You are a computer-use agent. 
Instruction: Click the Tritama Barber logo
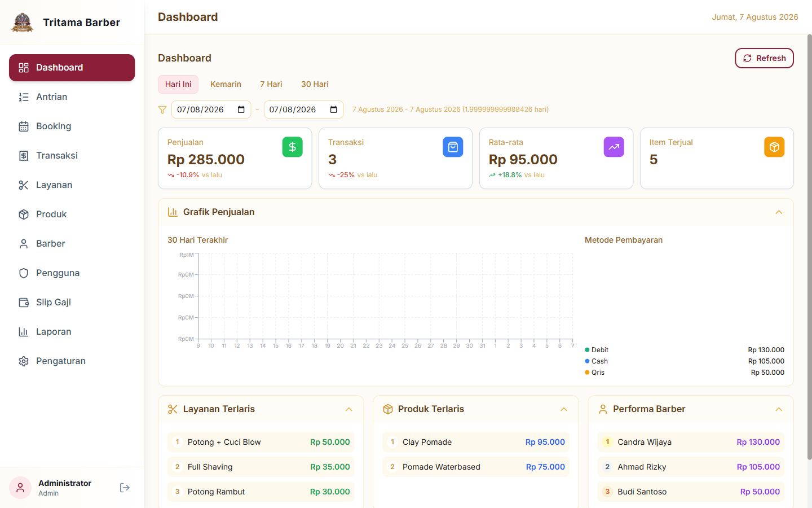(23, 23)
